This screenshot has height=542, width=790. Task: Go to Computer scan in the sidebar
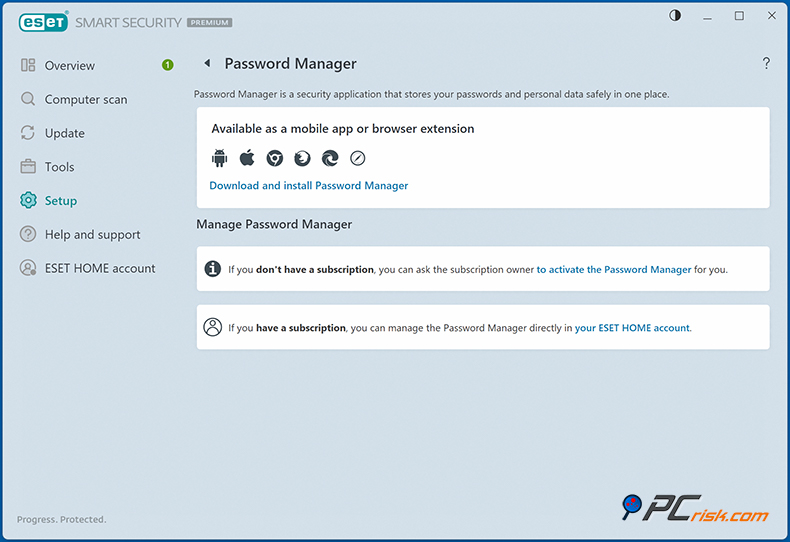(85, 100)
